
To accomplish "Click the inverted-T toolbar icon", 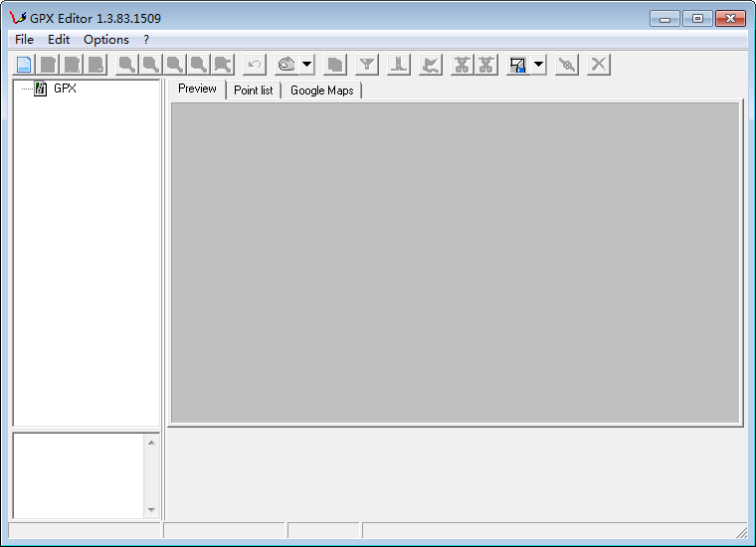I will 399,64.
